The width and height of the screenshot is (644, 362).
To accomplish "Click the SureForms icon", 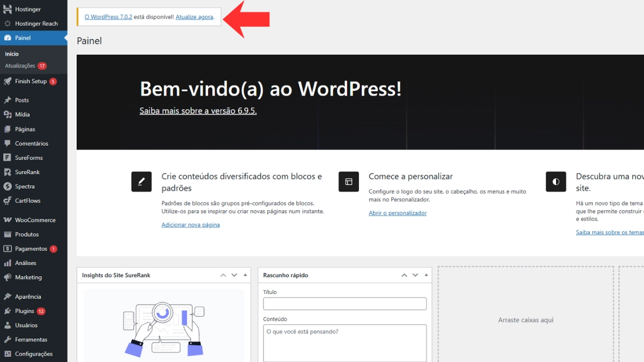I will [x=8, y=158].
